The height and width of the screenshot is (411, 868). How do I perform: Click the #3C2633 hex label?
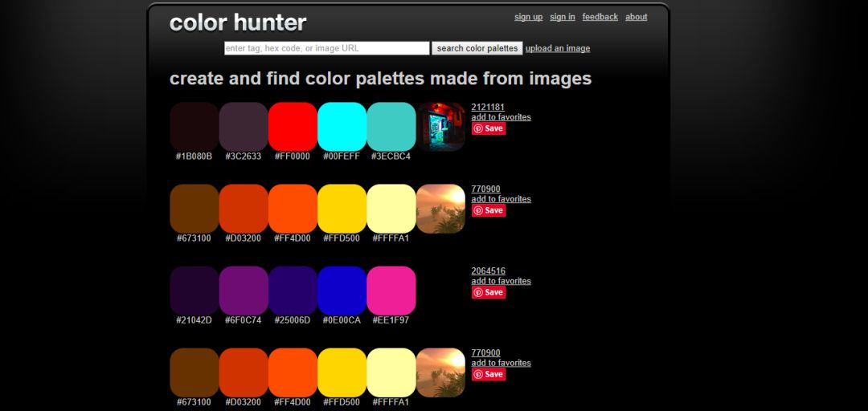(x=243, y=157)
